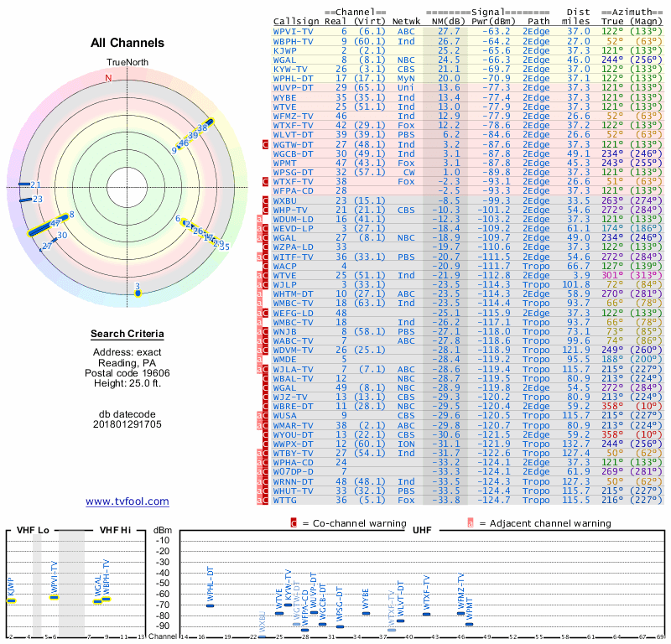The height and width of the screenshot is (644, 671).
Task: Open the WITF-TV callsign
Action: [293, 257]
